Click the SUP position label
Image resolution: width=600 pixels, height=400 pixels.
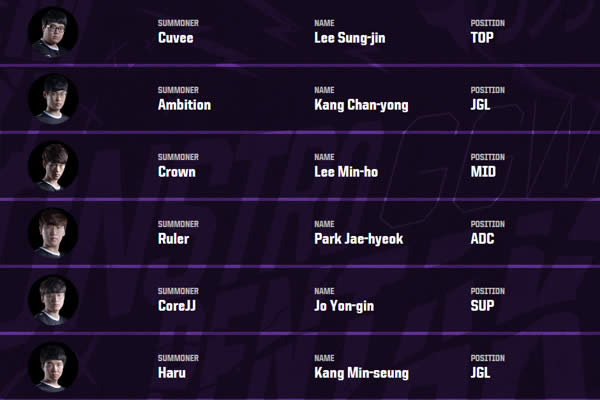tap(482, 306)
